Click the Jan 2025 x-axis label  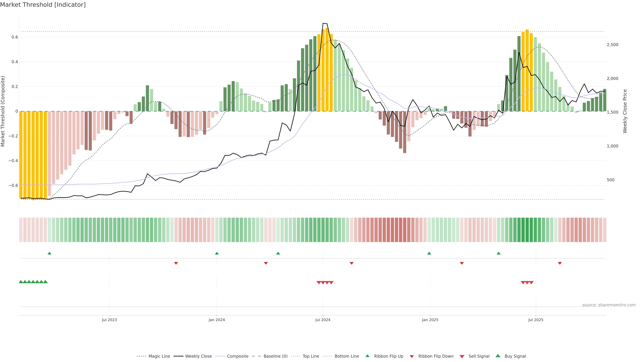430,320
